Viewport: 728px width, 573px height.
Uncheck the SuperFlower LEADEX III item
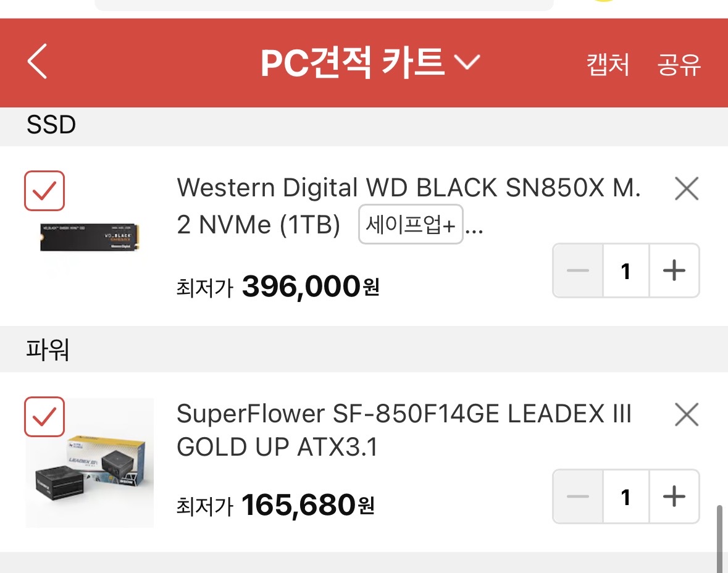(44, 417)
